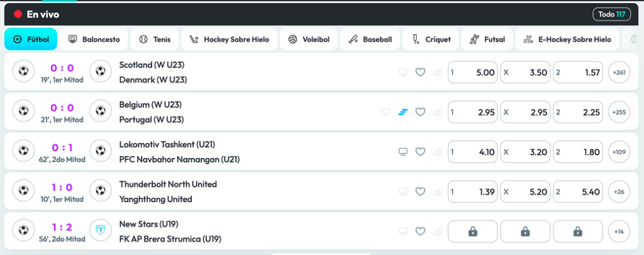Expand +261 more markets for Scotland match
The width and height of the screenshot is (644, 255).
(618, 72)
